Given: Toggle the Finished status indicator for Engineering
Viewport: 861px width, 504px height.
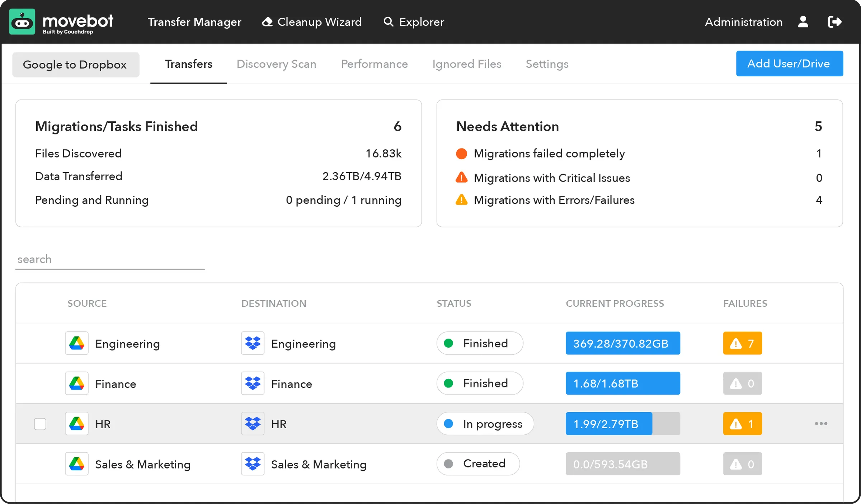Looking at the screenshot, I should [x=480, y=343].
